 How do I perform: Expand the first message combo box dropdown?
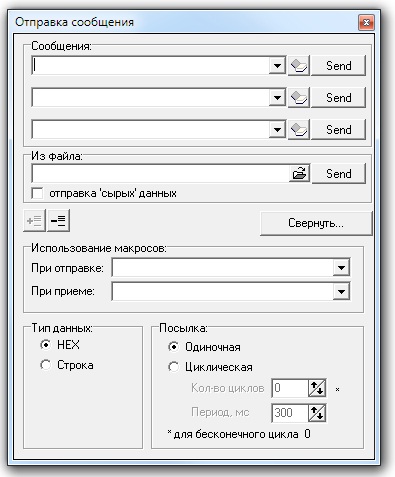pyautogui.click(x=277, y=66)
